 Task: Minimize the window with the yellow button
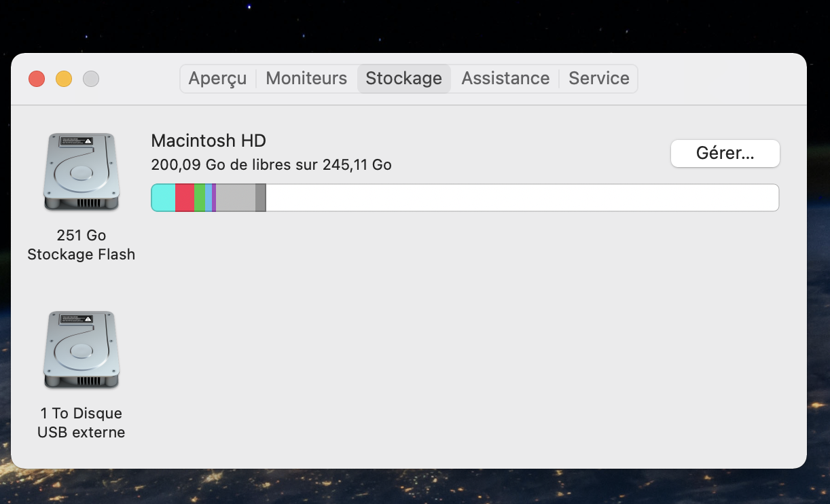coord(64,79)
